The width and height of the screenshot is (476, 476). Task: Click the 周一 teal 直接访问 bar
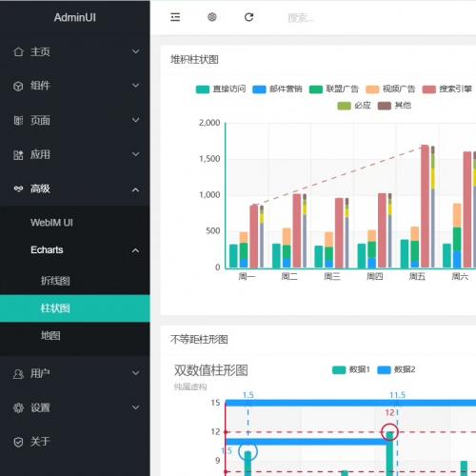tap(233, 256)
